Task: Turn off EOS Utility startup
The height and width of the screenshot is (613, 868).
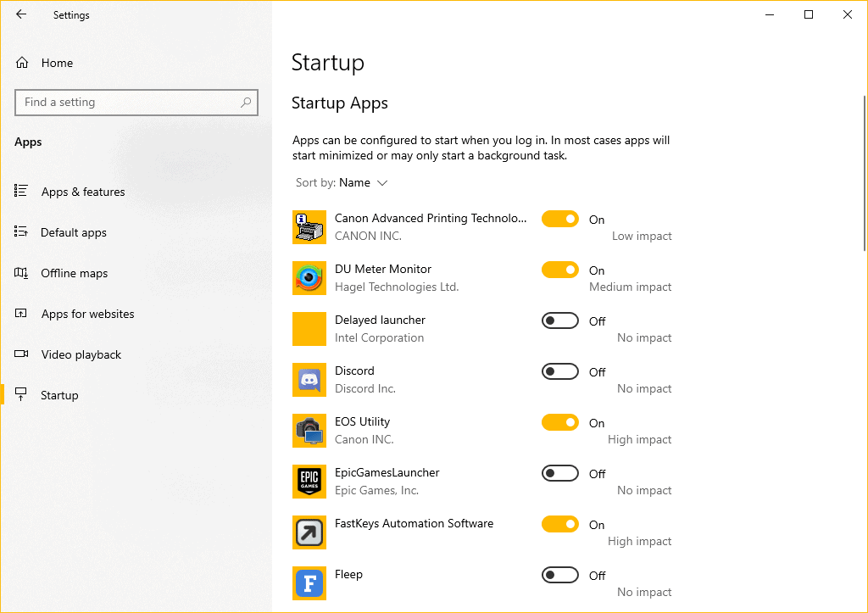Action: [x=560, y=422]
